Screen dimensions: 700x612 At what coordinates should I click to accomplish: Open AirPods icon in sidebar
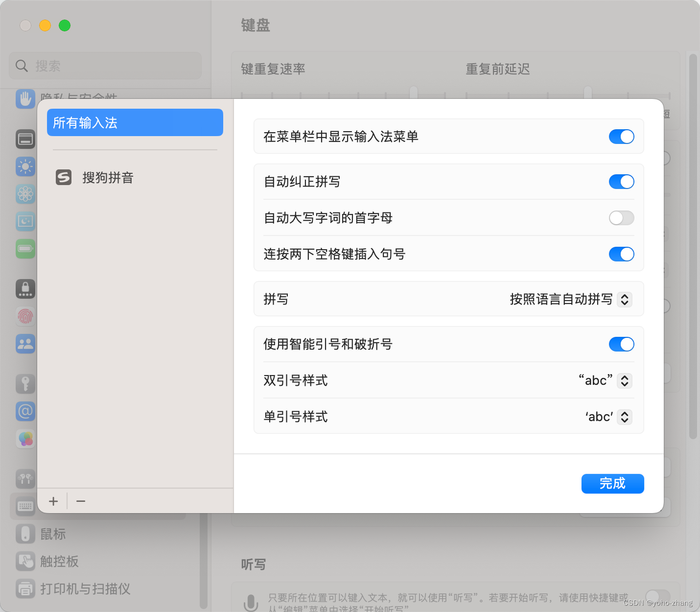(25, 479)
